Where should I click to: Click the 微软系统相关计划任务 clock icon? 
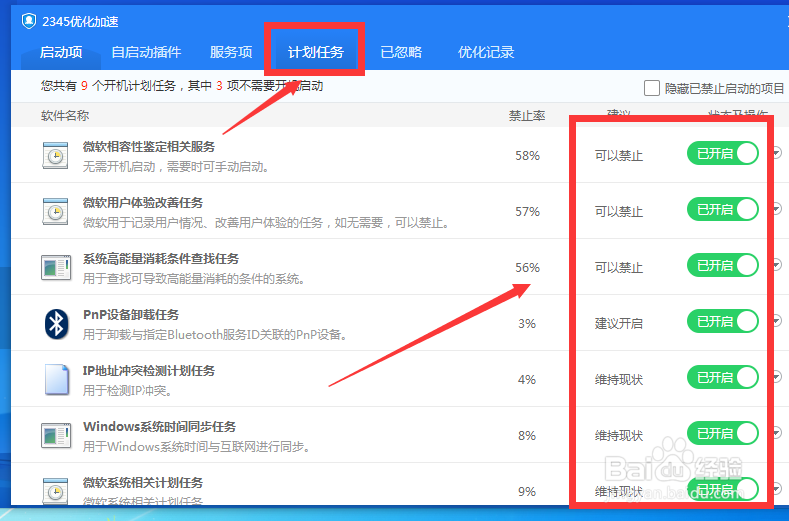point(55,491)
